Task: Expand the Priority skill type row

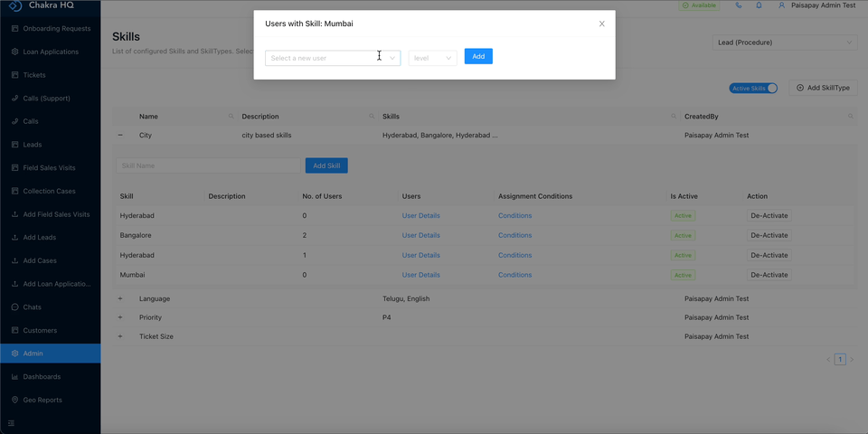Action: tap(120, 317)
